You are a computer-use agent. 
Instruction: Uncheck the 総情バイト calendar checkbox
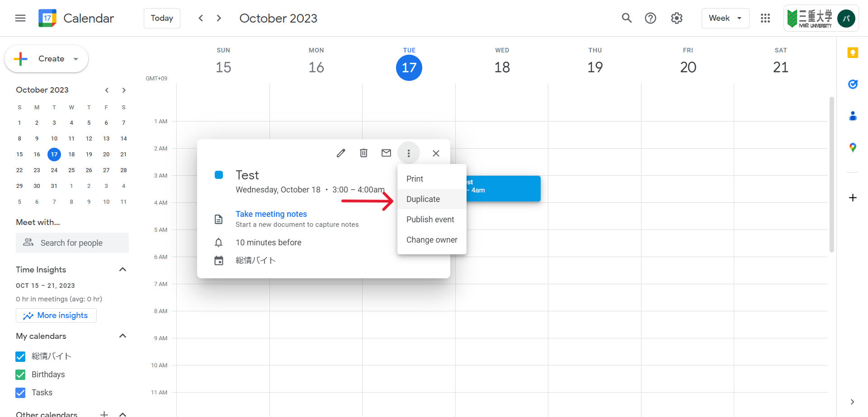(x=20, y=356)
